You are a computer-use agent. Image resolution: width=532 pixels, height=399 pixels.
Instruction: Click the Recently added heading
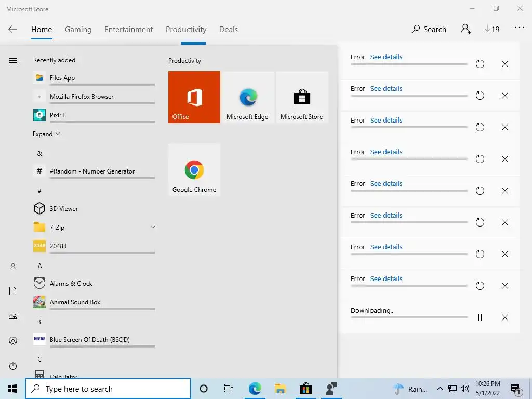[x=54, y=60]
